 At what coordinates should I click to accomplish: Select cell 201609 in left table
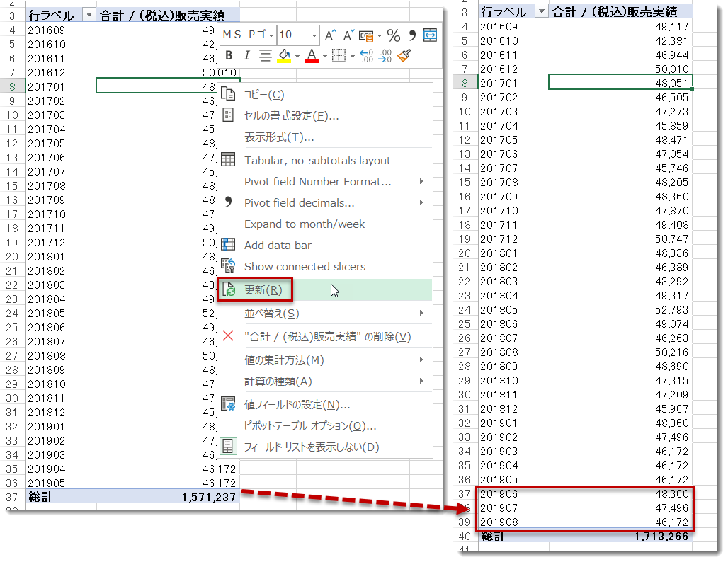[x=61, y=30]
